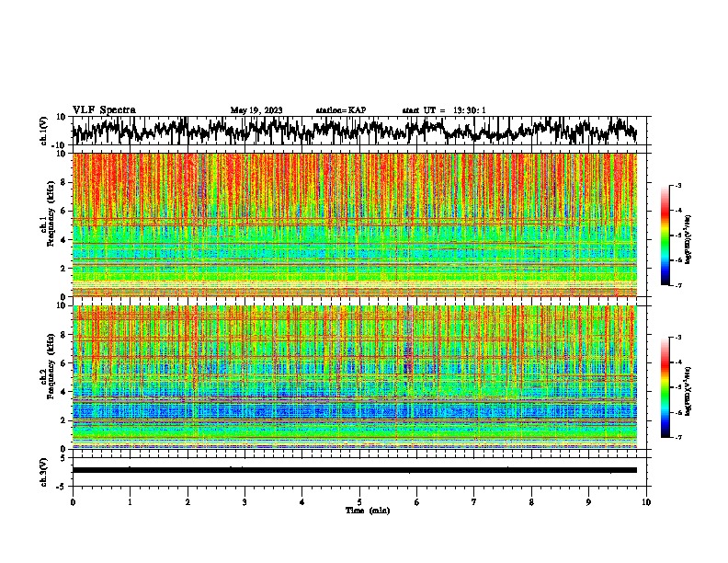Click inside the ch.2 spectrogram panel
Viewport: 728px width, 563px height.
pos(354,377)
